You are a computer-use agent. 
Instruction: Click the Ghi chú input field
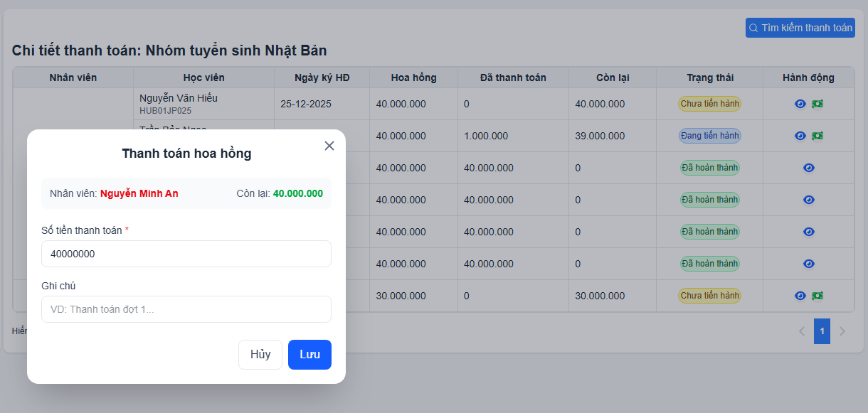(186, 309)
